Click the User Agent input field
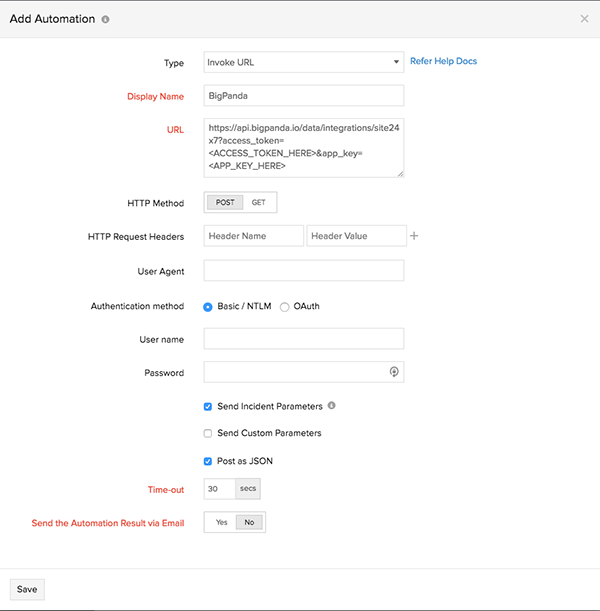600x611 pixels. click(304, 270)
